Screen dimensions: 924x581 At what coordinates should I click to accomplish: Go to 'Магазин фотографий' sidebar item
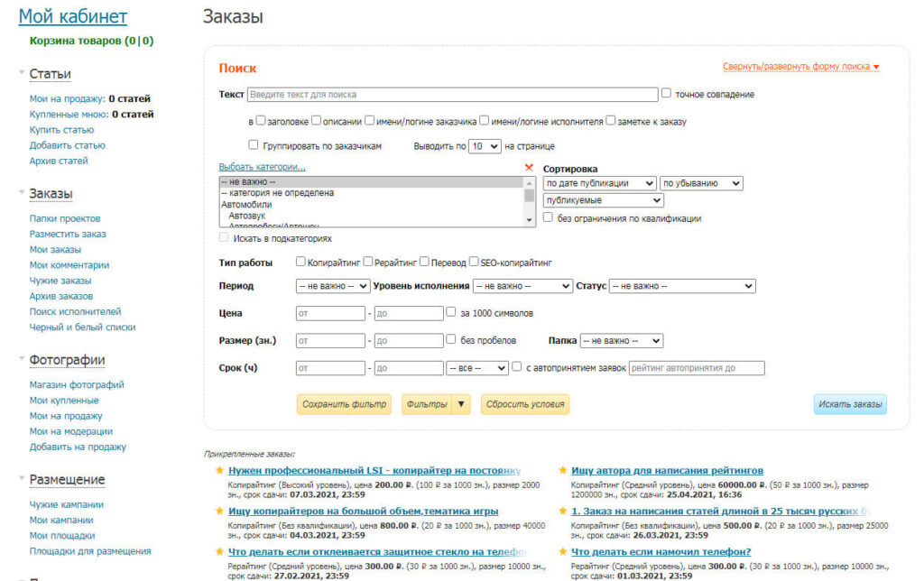click(77, 385)
